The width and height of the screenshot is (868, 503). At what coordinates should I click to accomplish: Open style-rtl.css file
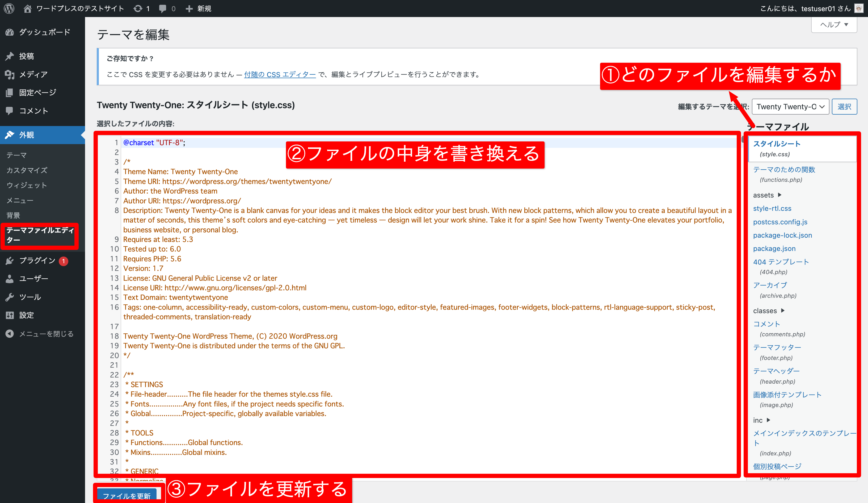pyautogui.click(x=772, y=208)
